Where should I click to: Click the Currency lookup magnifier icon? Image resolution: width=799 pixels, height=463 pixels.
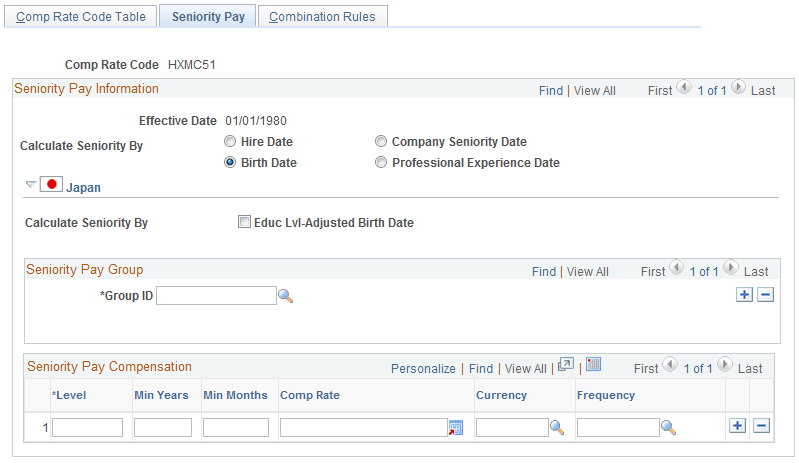(556, 427)
